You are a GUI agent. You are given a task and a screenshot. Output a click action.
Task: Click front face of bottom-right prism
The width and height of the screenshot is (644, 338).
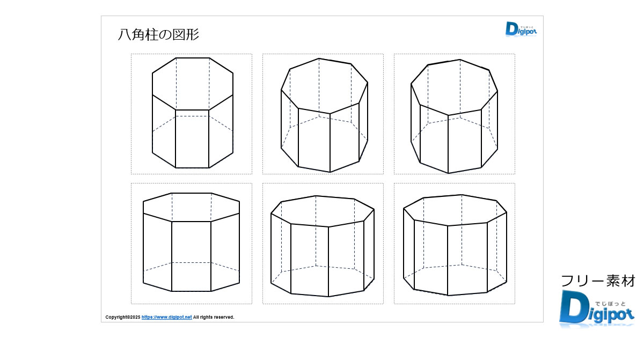467,258
